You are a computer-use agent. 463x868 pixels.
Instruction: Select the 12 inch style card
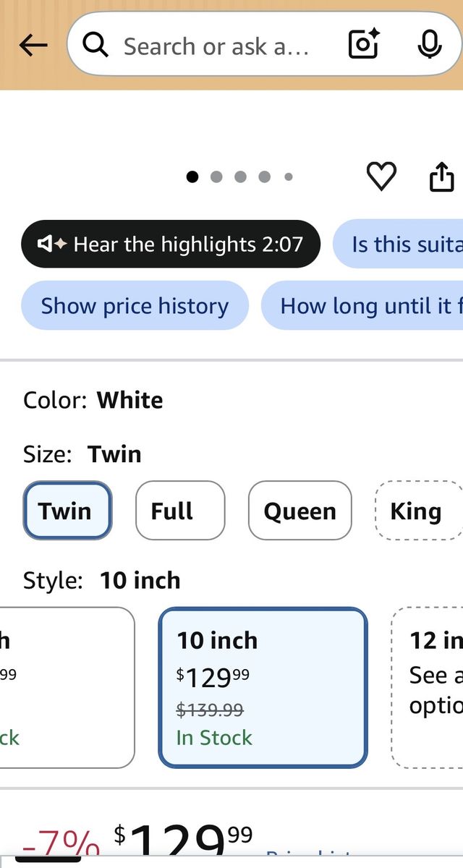click(428, 687)
